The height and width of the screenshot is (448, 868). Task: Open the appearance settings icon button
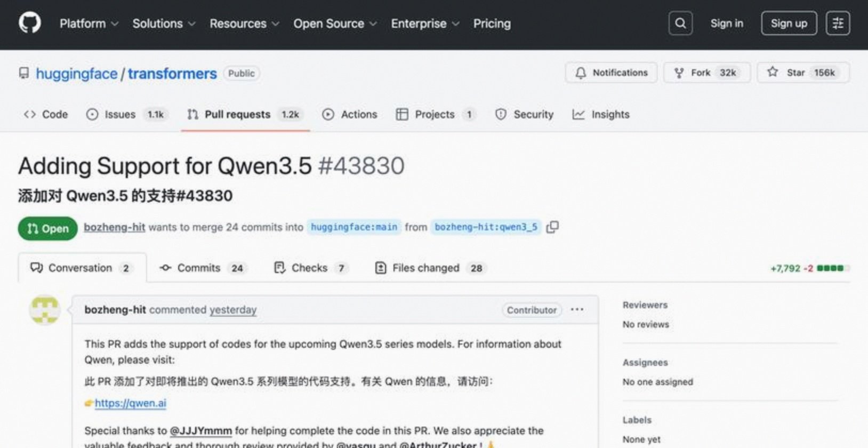point(838,23)
